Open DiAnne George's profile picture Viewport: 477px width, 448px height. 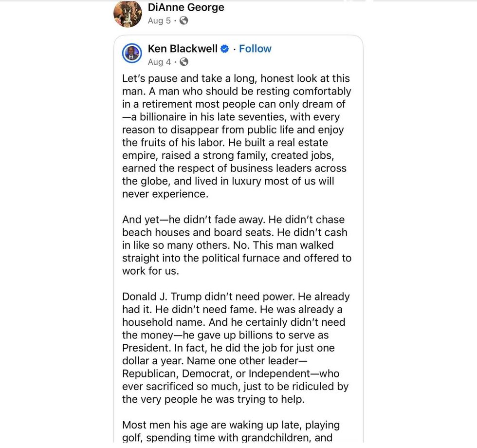tap(128, 14)
